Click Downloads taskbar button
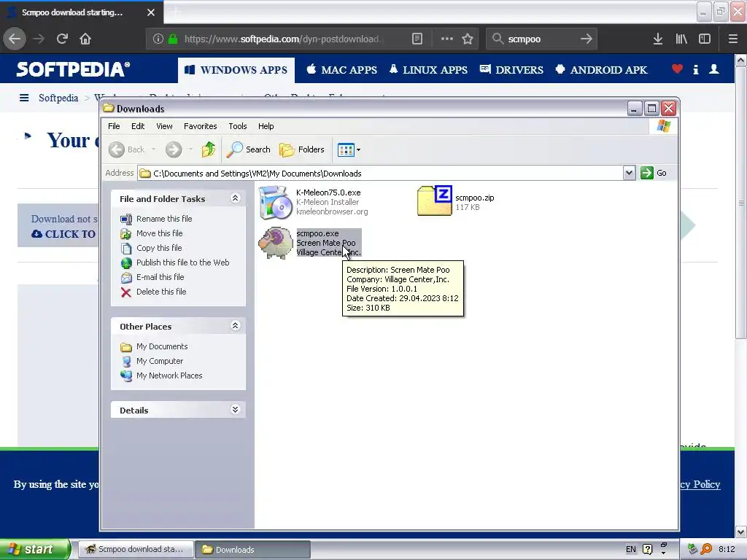The image size is (747, 560). pyautogui.click(x=253, y=550)
